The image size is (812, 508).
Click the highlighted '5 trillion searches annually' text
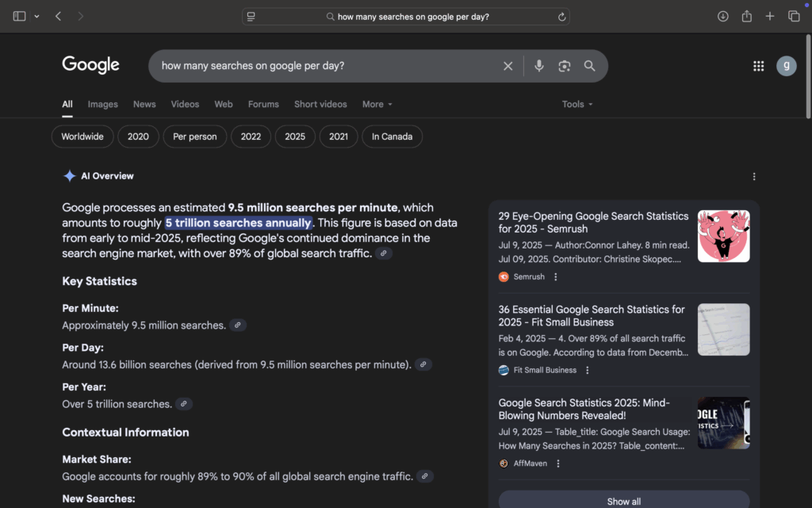coord(238,223)
